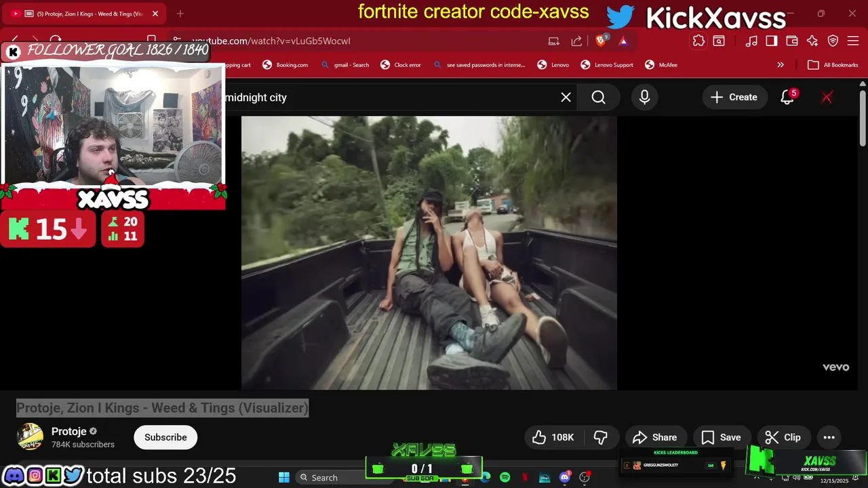The width and height of the screenshot is (868, 488).
Task: Open the Clock error bookmark
Action: click(401, 65)
